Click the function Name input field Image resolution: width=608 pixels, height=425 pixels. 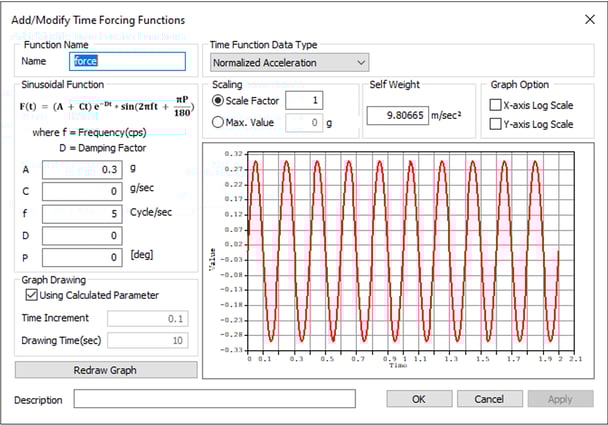coord(121,61)
